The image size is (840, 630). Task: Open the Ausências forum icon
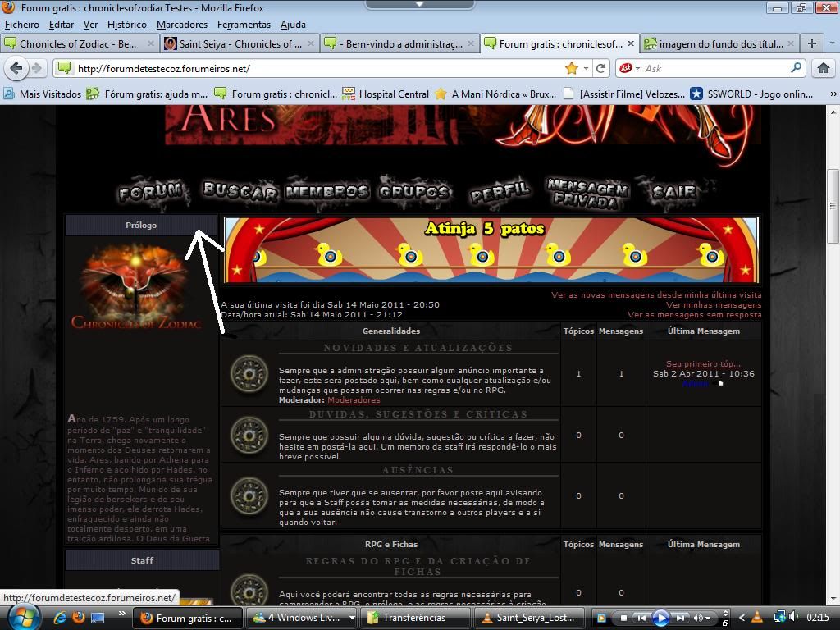[x=249, y=495]
